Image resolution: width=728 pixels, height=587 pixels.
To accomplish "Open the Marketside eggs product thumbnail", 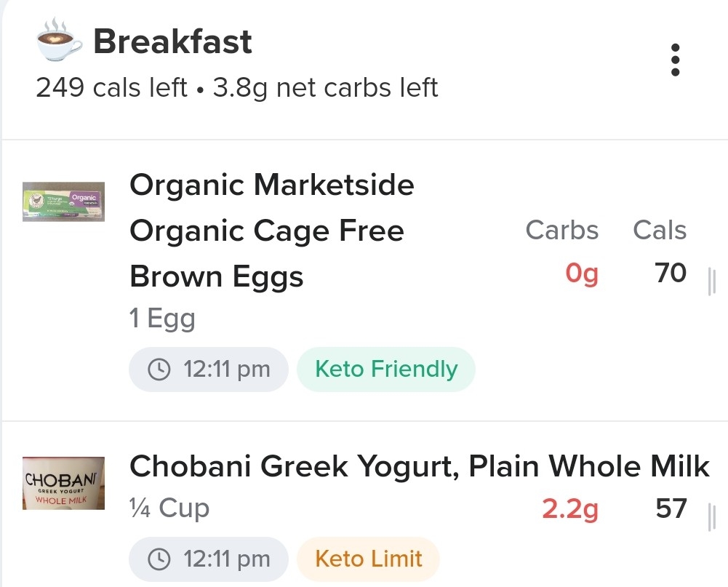I will point(63,201).
